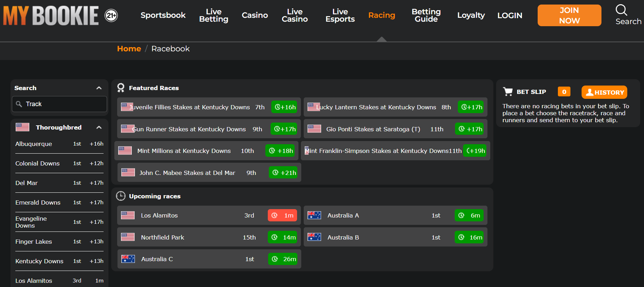Open Gun Runner Stakes at Kentucky Downs

tap(209, 129)
